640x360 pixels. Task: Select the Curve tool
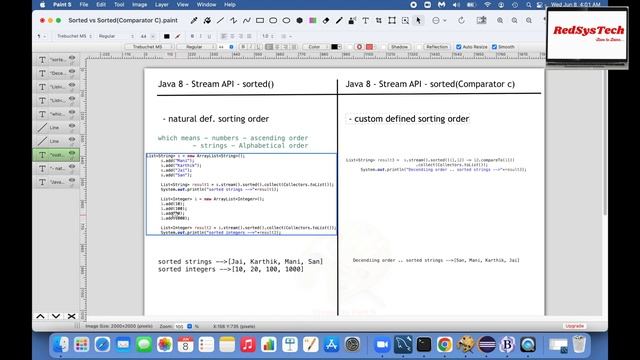[247, 20]
